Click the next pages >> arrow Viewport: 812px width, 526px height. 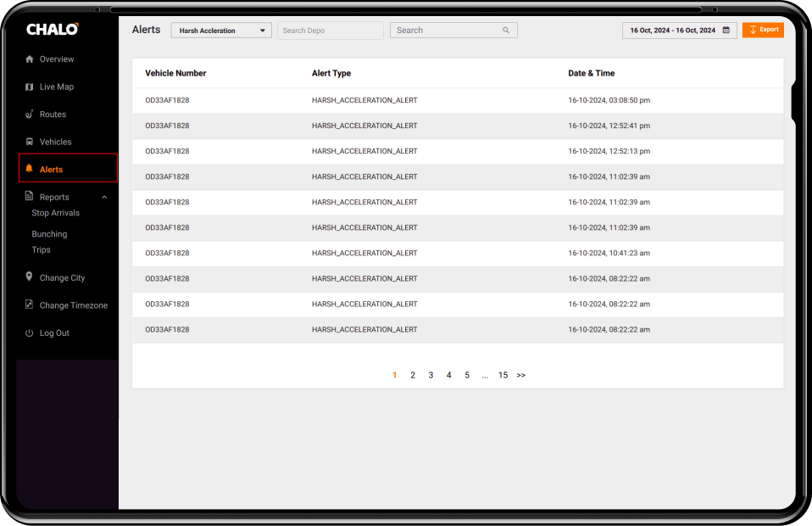(520, 375)
